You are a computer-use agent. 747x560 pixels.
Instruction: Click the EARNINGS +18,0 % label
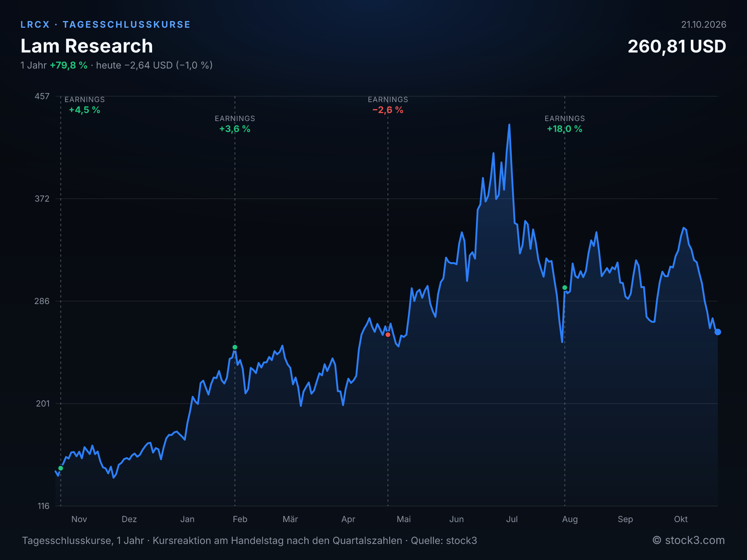[565, 124]
